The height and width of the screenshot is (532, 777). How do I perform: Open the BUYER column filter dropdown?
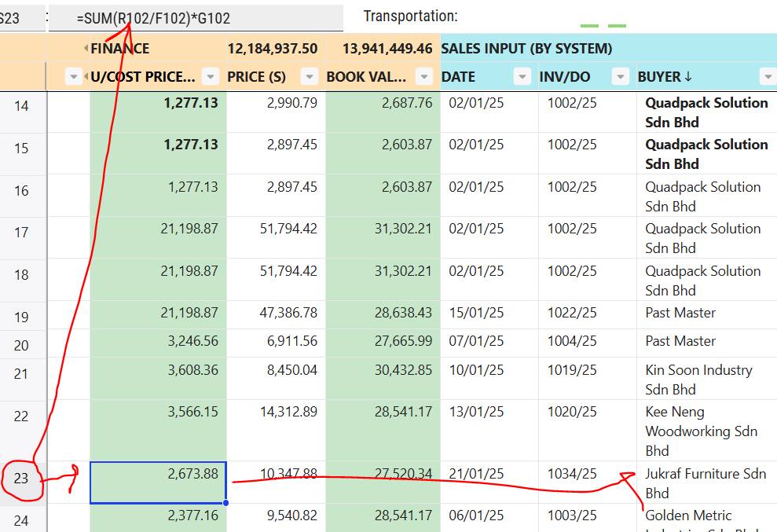(768, 77)
